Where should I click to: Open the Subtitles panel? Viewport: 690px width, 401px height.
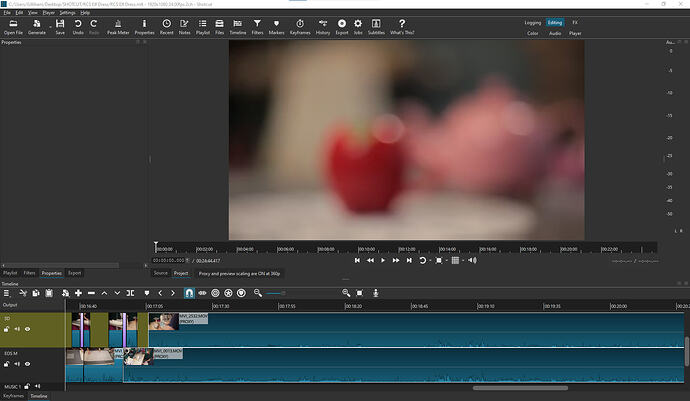376,27
